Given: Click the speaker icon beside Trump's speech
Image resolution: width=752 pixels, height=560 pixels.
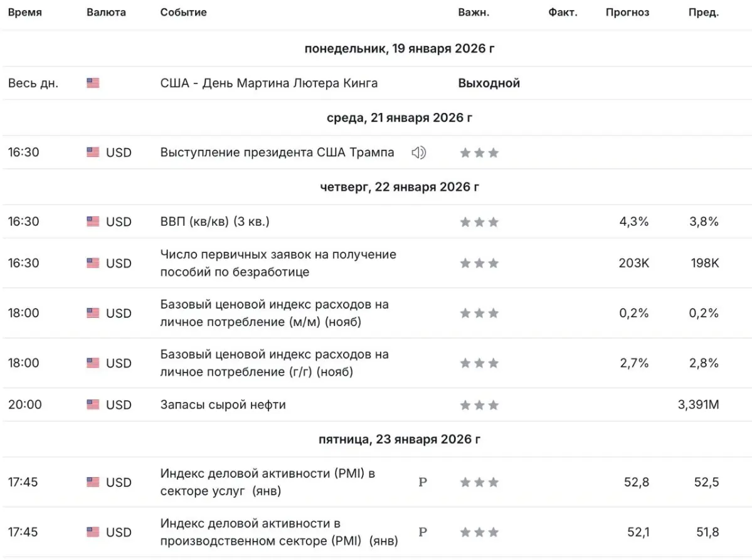Looking at the screenshot, I should point(418,152).
